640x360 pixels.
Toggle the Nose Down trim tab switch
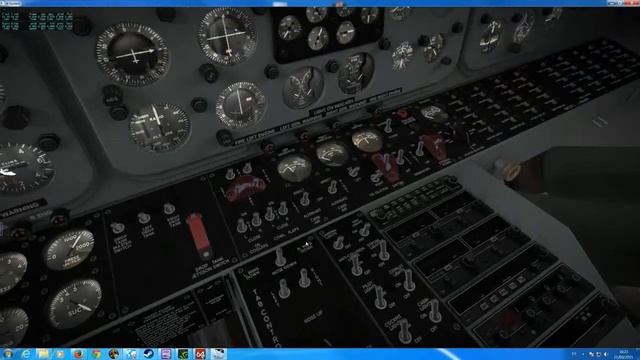(x=280, y=257)
